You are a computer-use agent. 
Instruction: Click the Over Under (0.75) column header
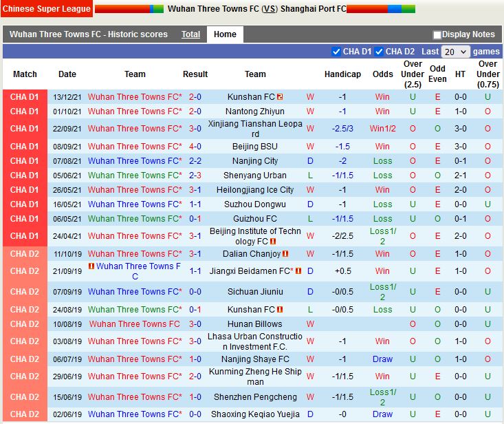click(488, 74)
